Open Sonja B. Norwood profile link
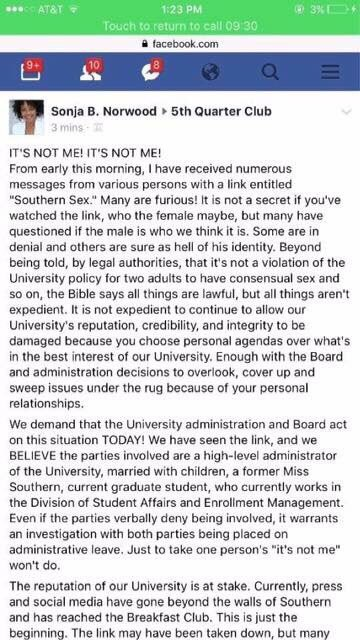The image size is (360, 640). pos(104,111)
